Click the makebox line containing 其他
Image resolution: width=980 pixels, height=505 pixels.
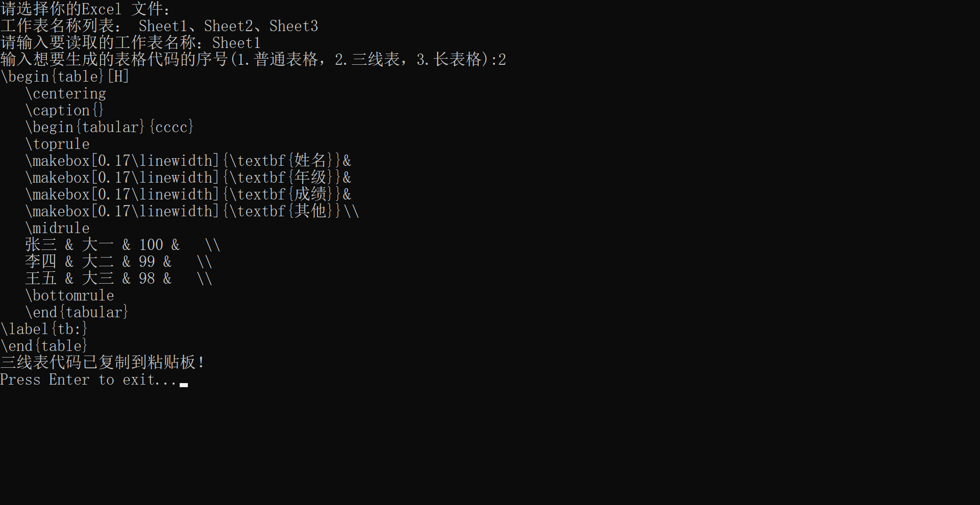(x=192, y=211)
